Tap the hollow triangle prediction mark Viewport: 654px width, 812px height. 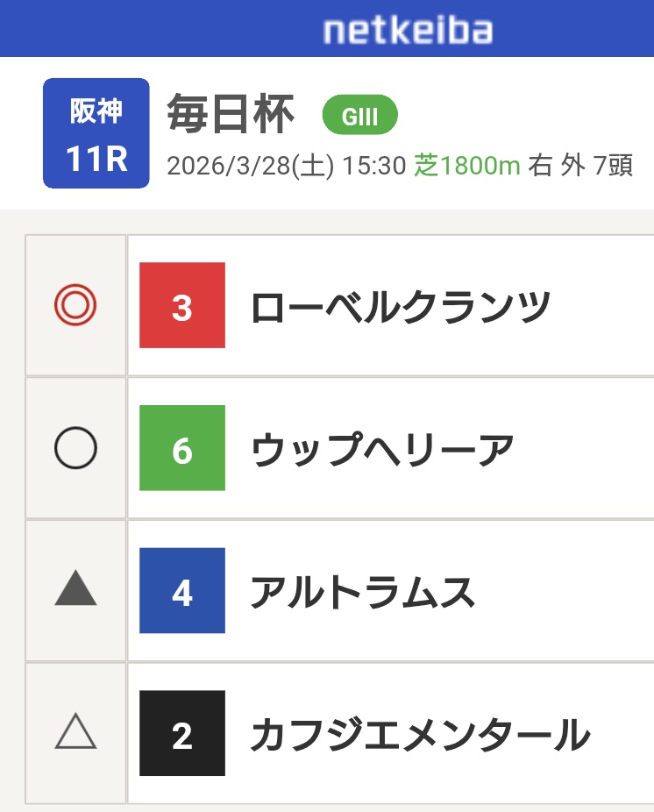pos(75,731)
